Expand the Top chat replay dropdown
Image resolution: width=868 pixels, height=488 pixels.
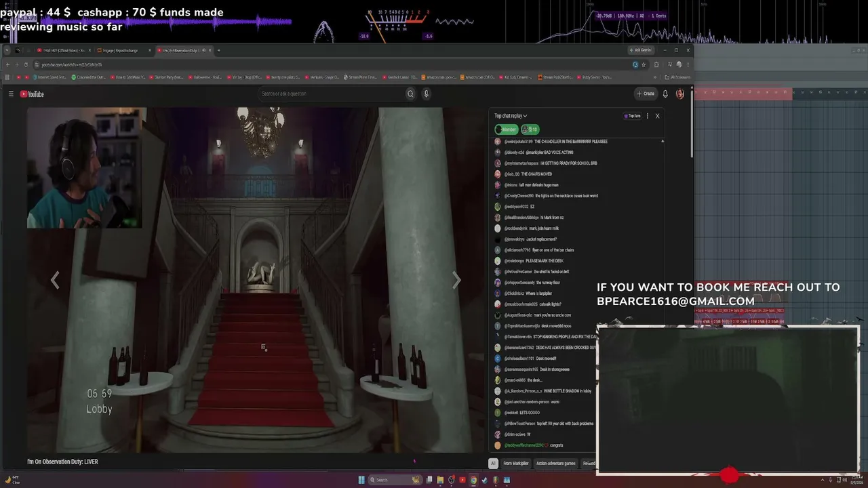click(511, 116)
